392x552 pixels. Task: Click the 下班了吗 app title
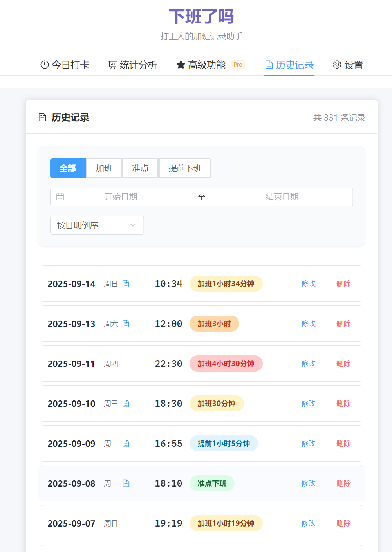201,17
